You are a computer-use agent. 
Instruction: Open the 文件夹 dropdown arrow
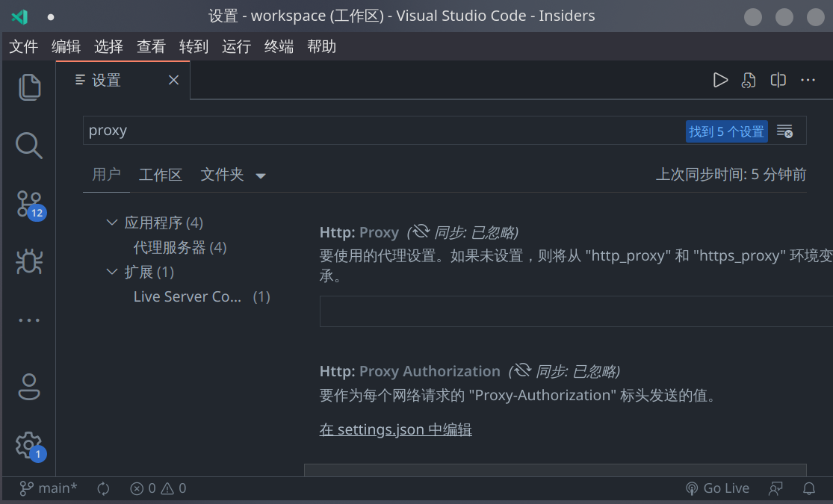(260, 175)
